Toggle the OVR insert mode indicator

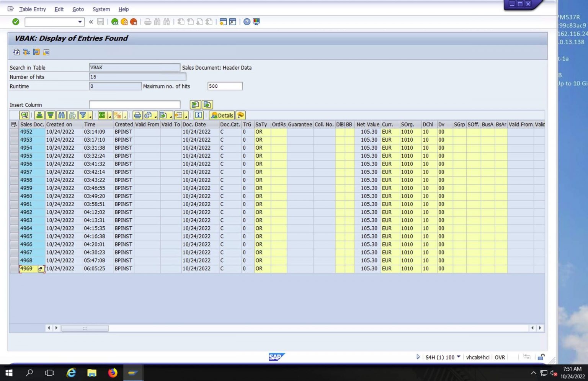coord(500,357)
